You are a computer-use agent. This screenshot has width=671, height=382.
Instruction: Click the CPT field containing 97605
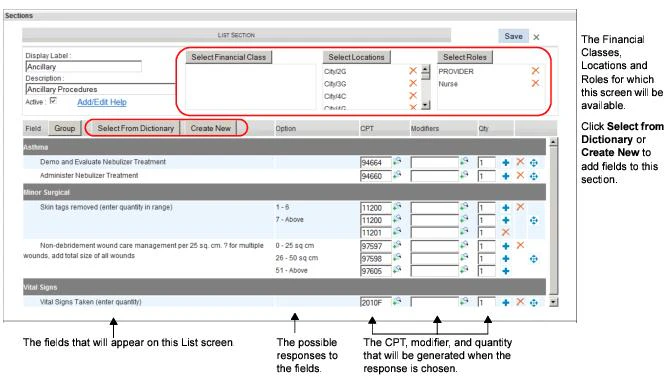376,271
